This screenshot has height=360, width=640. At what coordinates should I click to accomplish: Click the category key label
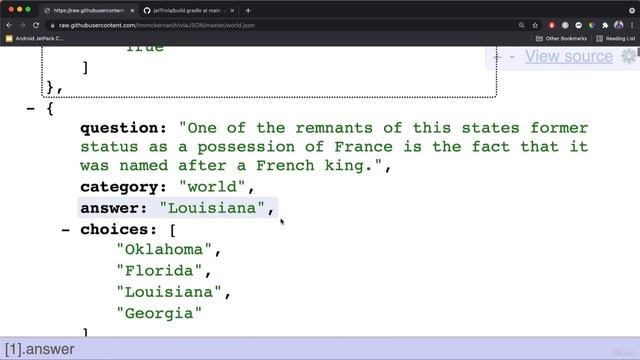[123, 187]
